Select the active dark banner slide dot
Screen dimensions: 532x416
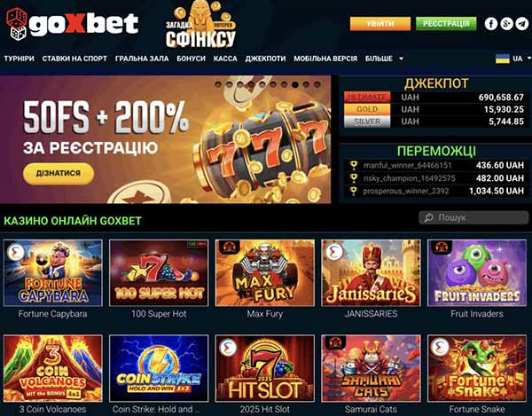point(295,84)
